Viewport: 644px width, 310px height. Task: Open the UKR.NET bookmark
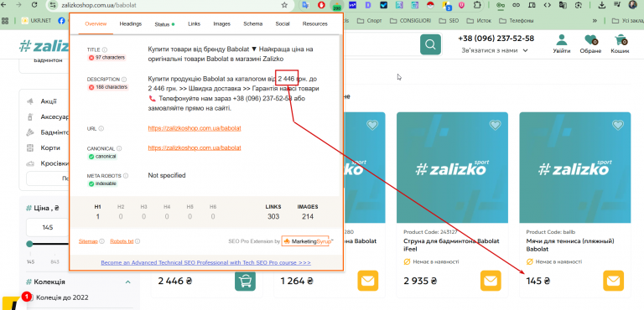tap(36, 21)
